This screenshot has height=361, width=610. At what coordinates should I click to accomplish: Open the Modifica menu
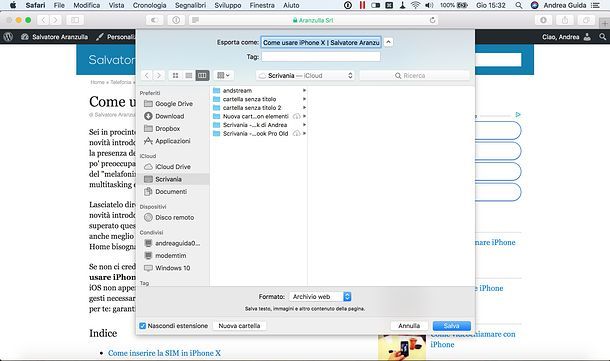pyautogui.click(x=87, y=5)
